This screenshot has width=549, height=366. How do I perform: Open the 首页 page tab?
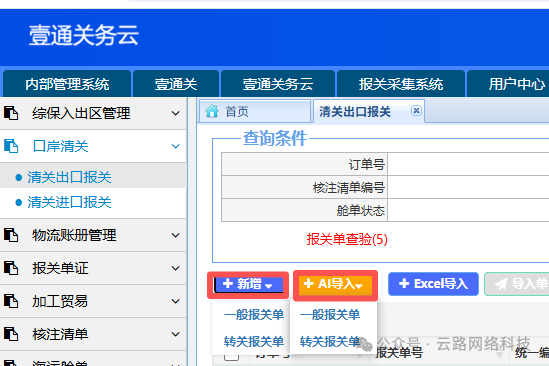[x=255, y=111]
